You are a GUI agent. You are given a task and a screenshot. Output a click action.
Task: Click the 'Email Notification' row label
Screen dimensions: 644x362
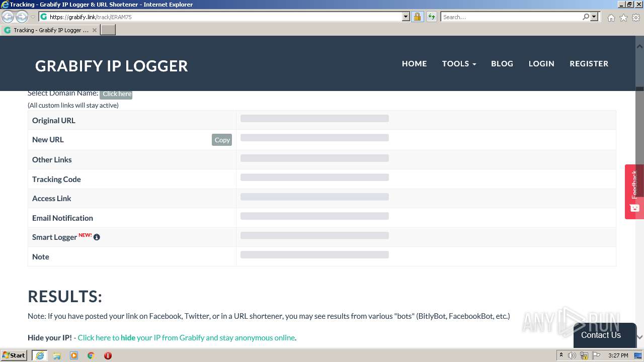(x=62, y=218)
